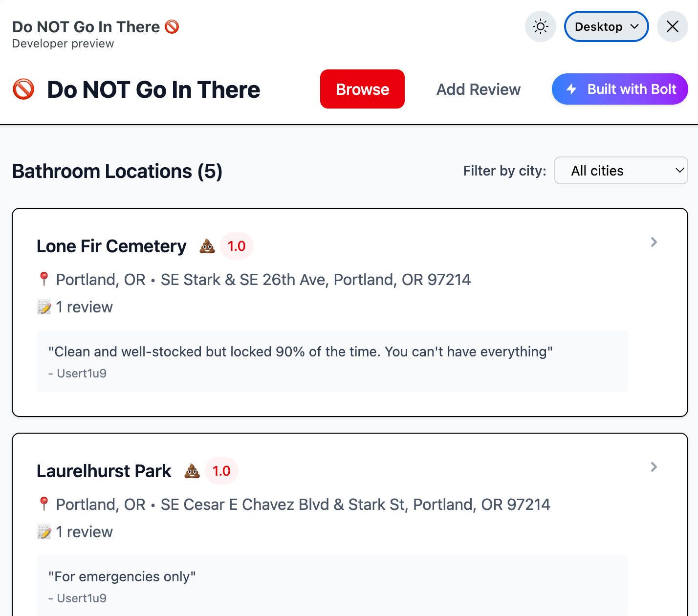Click the memo icon beside Lone Fir's 1 review
The height and width of the screenshot is (616, 698).
[x=44, y=307]
